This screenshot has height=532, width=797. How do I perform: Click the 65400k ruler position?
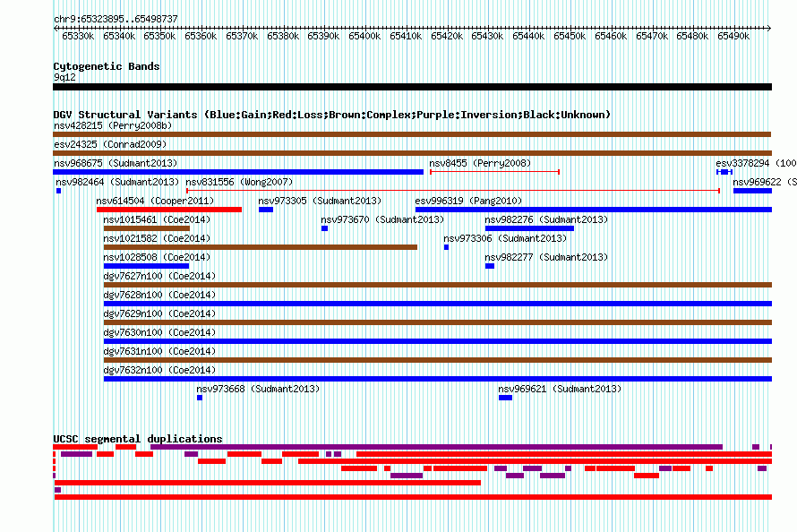pyautogui.click(x=364, y=36)
